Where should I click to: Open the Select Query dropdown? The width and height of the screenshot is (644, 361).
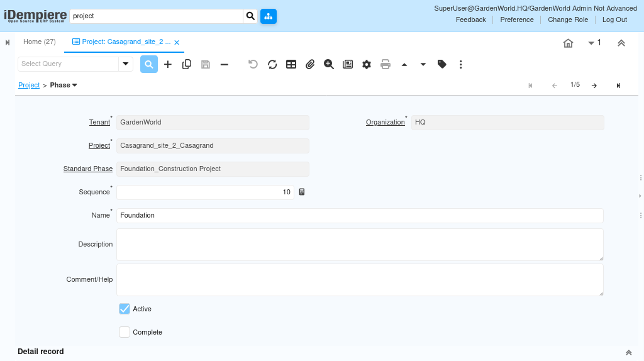point(126,64)
